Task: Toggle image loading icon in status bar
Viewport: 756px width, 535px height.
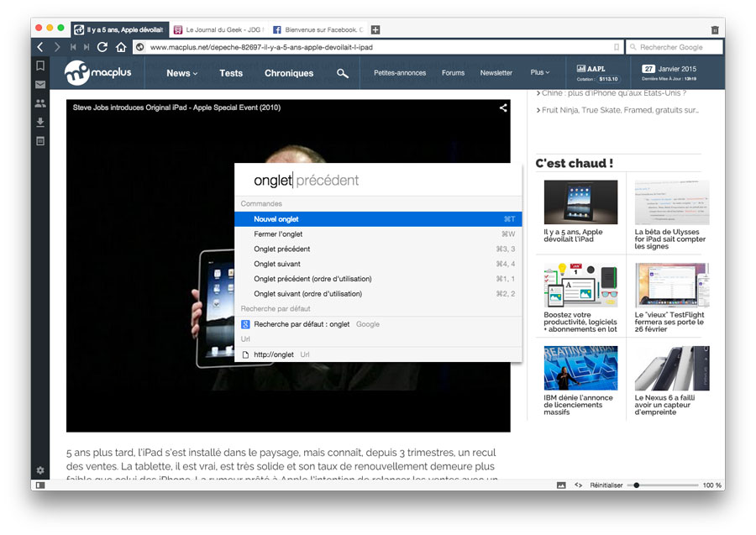Action: (x=561, y=485)
